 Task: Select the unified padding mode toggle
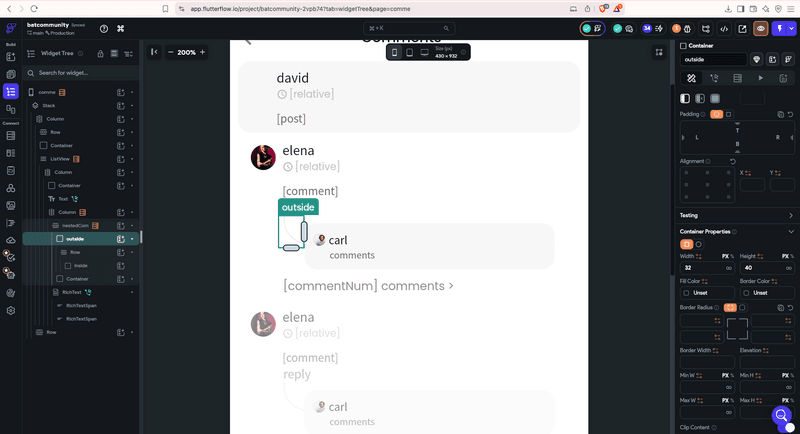[x=716, y=114]
